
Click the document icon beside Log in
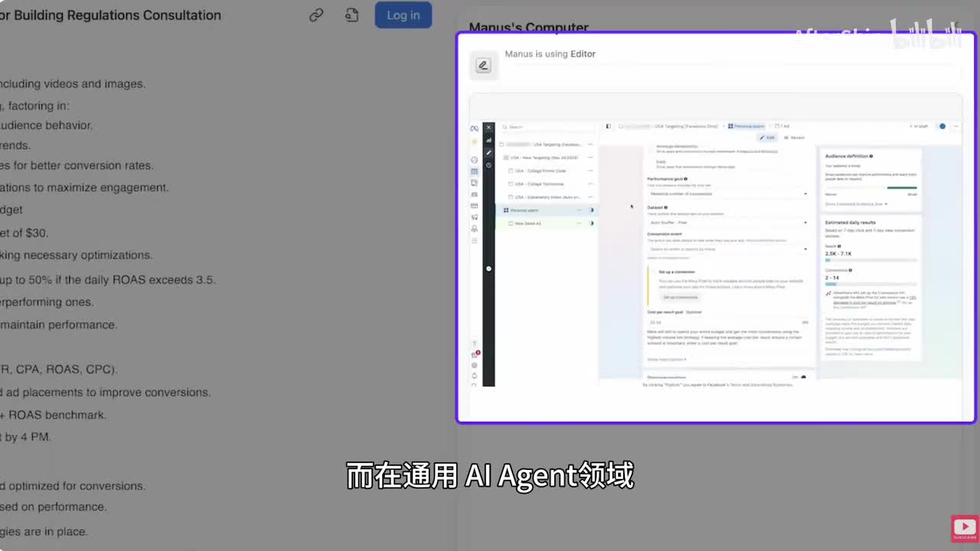(x=351, y=15)
